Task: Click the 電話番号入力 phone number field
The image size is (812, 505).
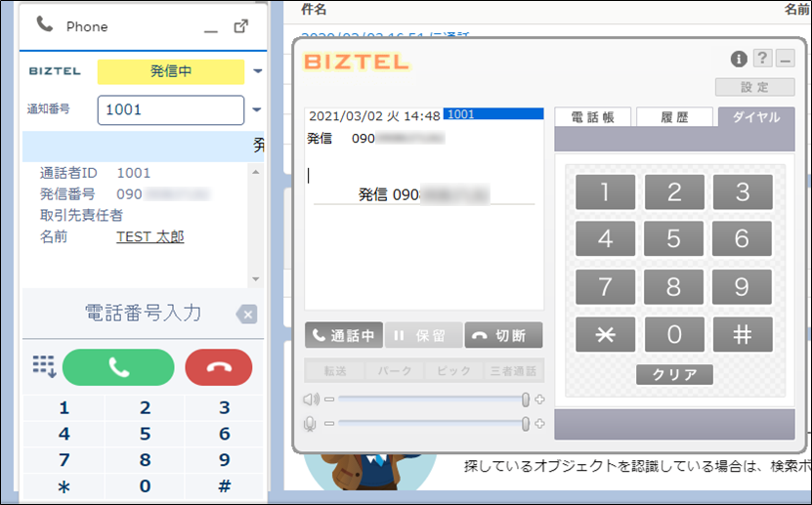Action: tap(143, 313)
